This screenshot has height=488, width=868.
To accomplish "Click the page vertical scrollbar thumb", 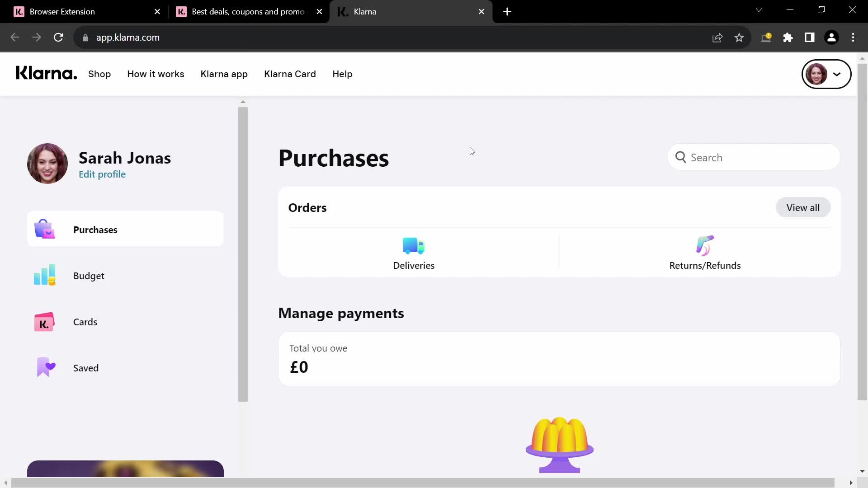I will click(x=862, y=232).
